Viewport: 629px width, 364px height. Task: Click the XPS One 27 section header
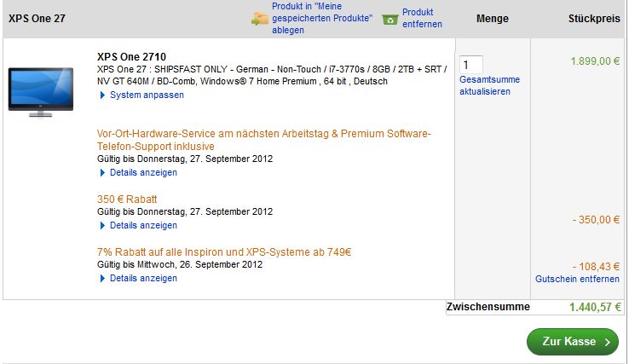point(38,18)
